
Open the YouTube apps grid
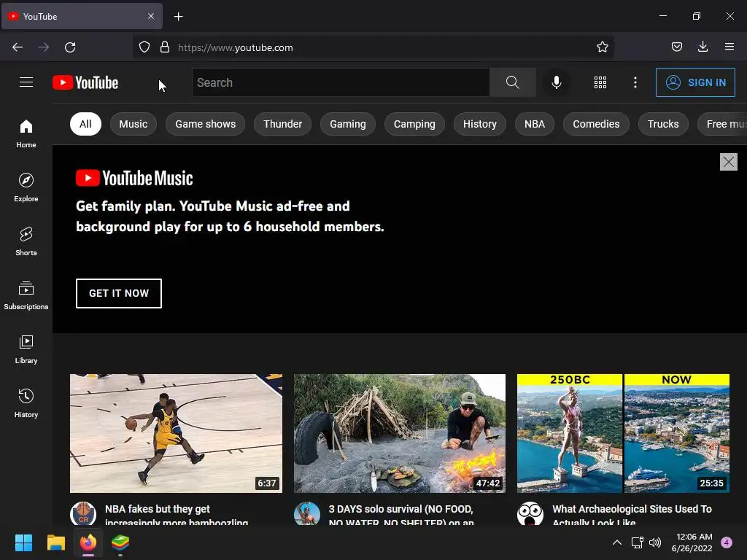pyautogui.click(x=600, y=82)
